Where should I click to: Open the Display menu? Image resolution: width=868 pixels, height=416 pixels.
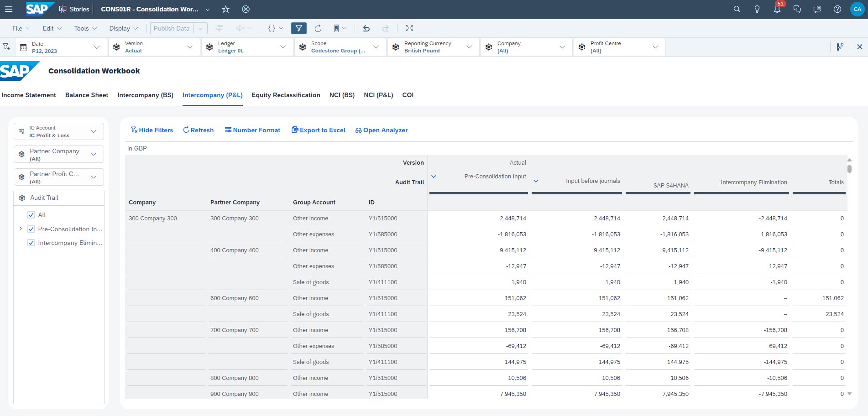click(123, 28)
